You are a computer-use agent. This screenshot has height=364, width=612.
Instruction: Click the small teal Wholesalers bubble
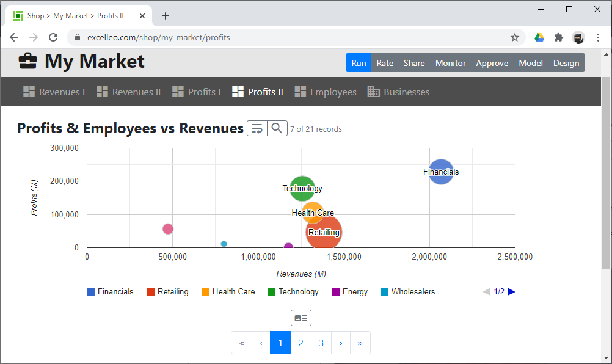point(224,244)
